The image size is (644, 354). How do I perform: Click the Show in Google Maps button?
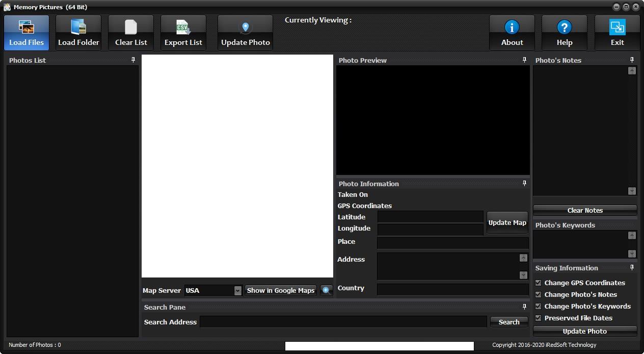pos(281,290)
